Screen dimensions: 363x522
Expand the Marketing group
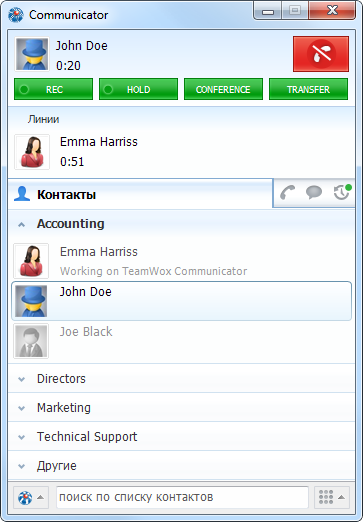click(181, 408)
